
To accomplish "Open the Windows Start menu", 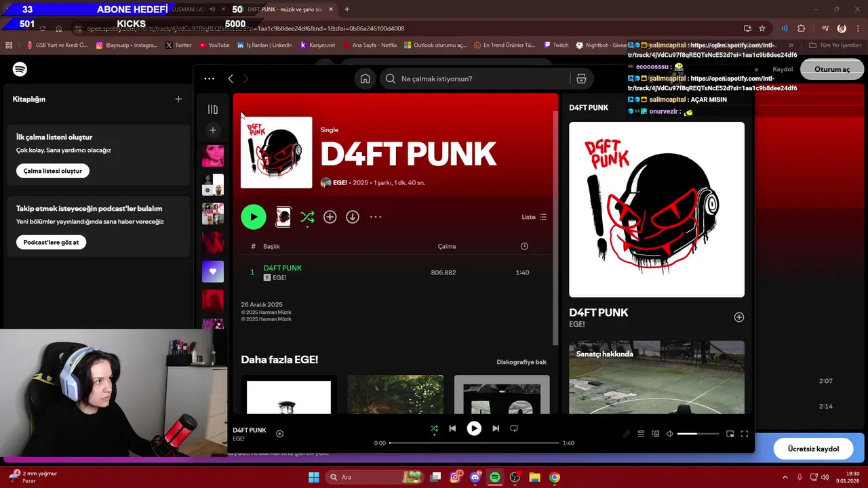I will pos(314,477).
